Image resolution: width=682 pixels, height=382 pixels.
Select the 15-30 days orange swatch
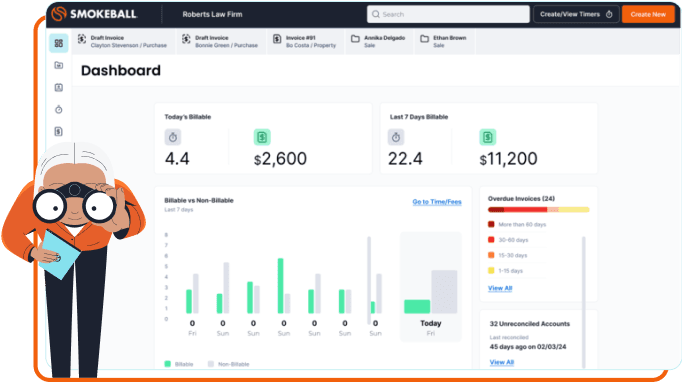[491, 255]
